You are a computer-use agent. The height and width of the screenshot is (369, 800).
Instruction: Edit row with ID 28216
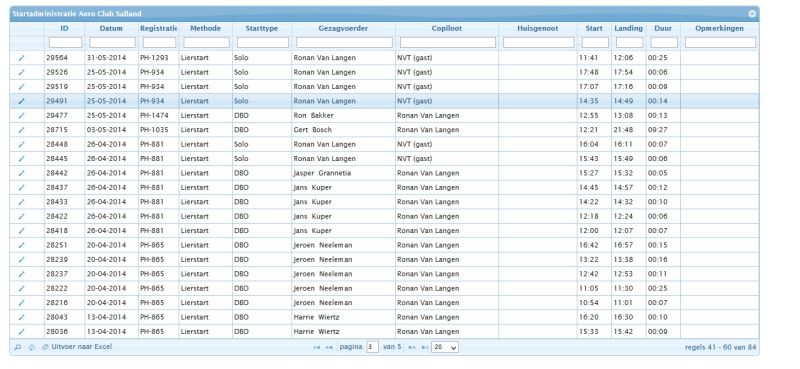21,303
